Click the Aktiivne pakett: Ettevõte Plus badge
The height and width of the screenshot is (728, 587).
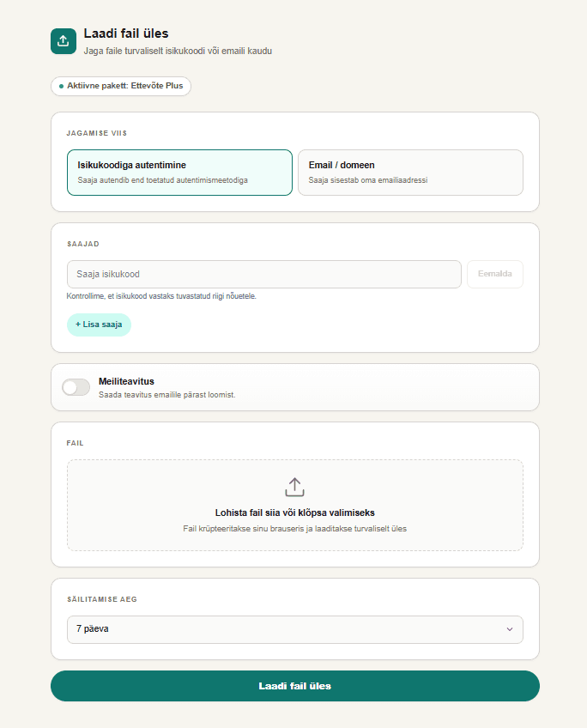pyautogui.click(x=121, y=87)
